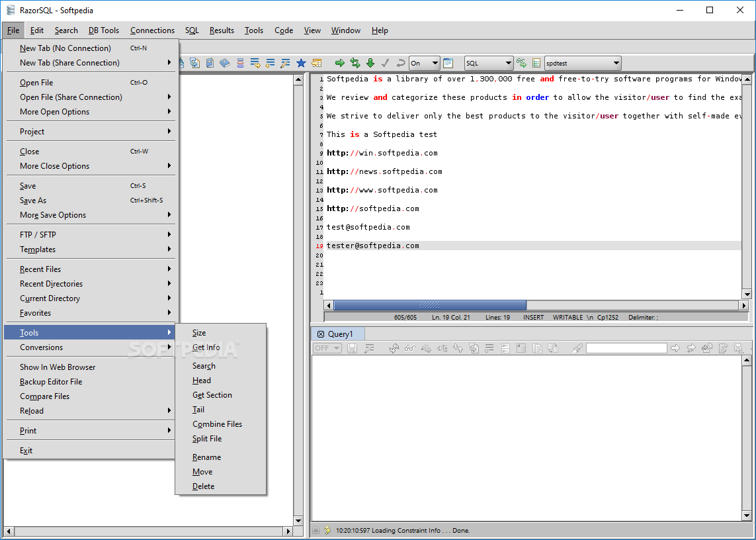Click left panel horizontal scrollbar right arrow
This screenshot has height=540, width=756.
click(288, 531)
